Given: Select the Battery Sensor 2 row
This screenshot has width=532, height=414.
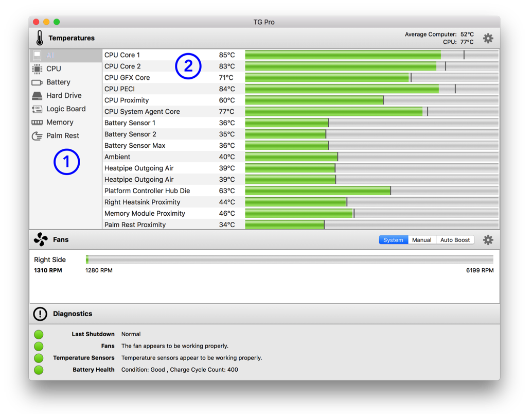Looking at the screenshot, I should point(300,134).
